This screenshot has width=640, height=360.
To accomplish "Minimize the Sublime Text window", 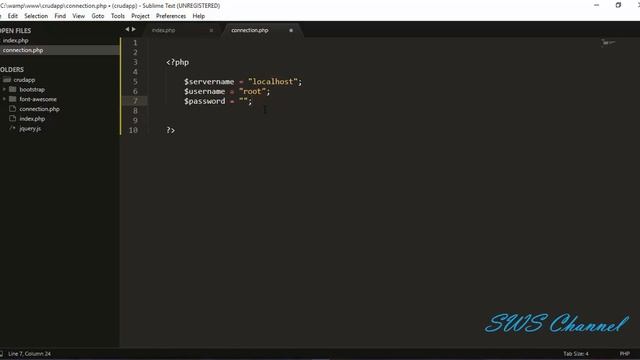I will point(597,5).
